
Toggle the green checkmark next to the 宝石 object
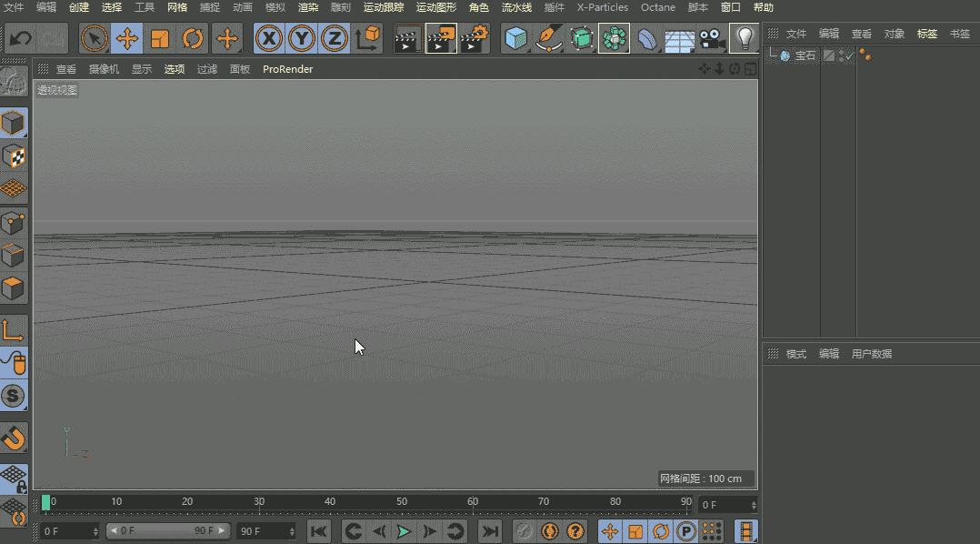point(851,55)
